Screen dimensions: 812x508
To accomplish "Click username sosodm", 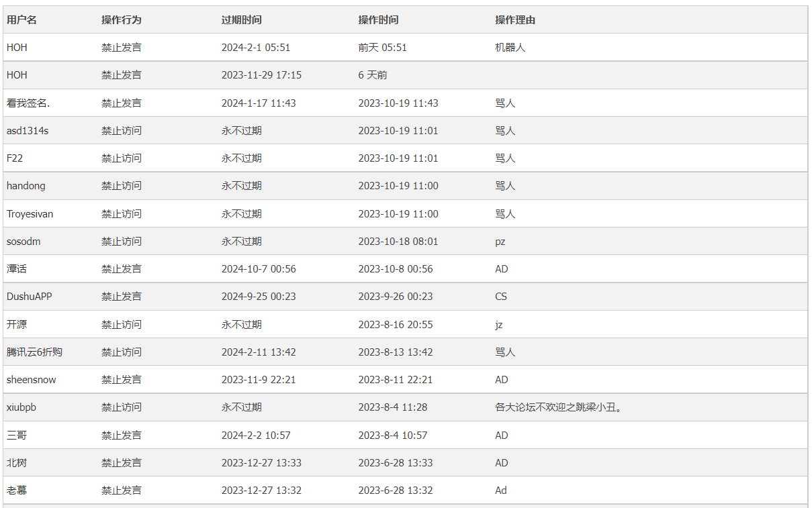I will click(24, 242).
